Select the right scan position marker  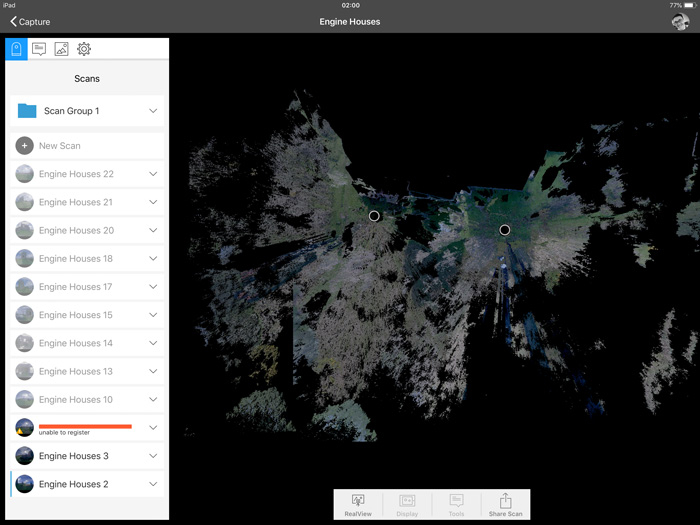coord(505,230)
